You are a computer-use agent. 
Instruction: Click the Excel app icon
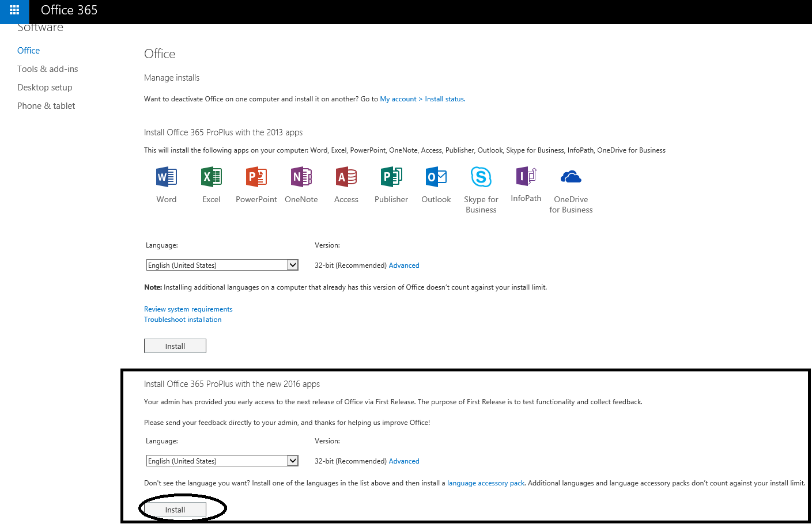tap(212, 177)
